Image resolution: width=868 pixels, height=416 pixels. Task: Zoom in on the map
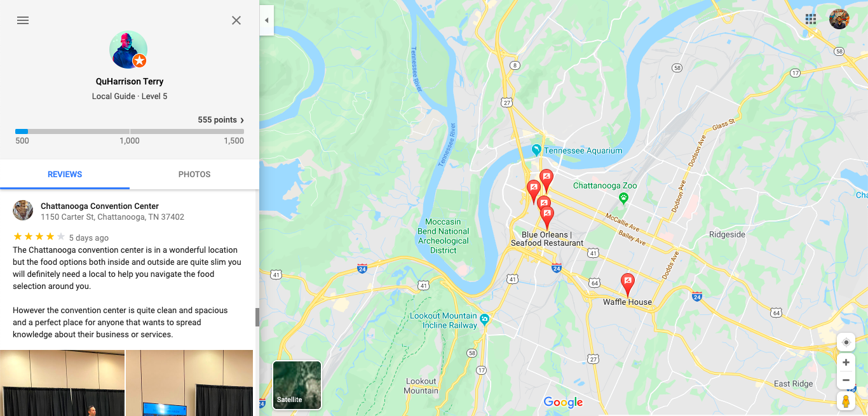click(846, 363)
